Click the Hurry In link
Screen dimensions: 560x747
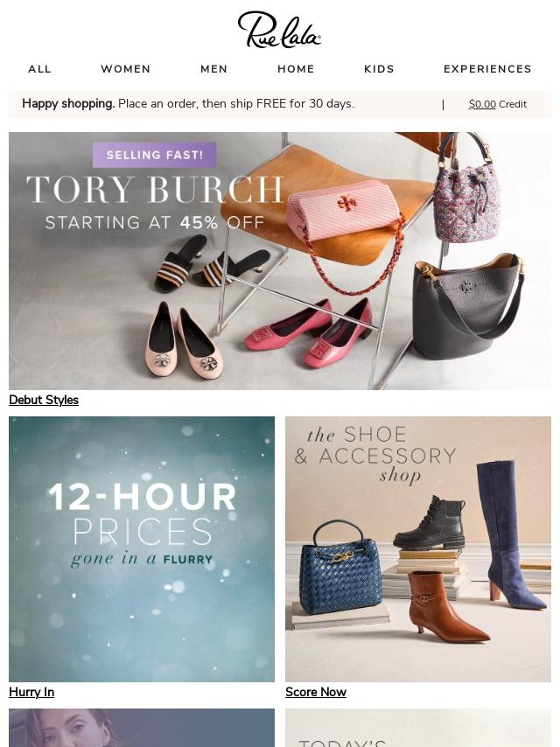31,692
